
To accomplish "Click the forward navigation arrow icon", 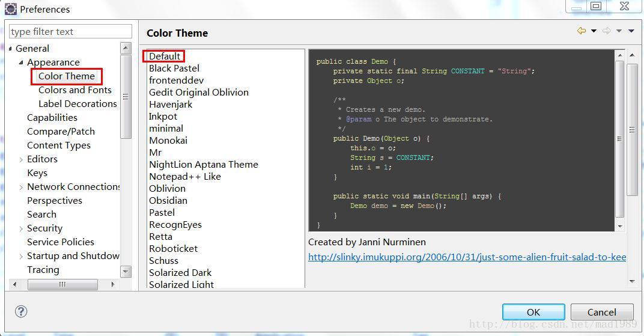I will [607, 31].
